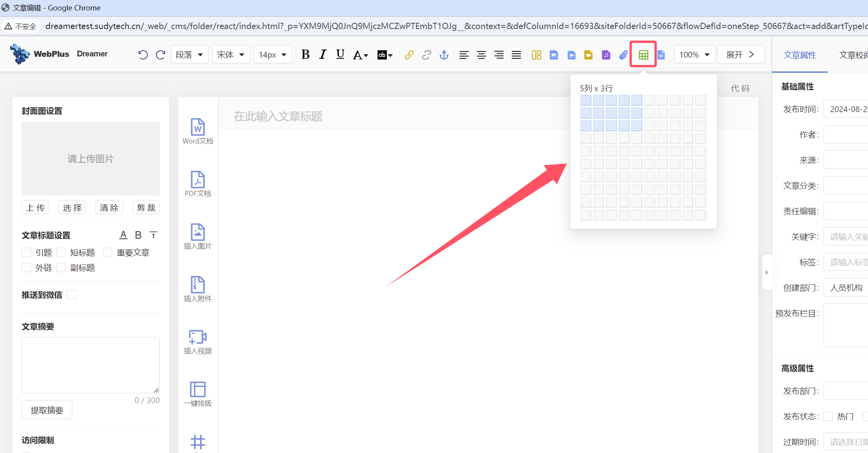Click the 发布时间 date field
Image resolution: width=868 pixels, height=453 pixels.
(846, 109)
